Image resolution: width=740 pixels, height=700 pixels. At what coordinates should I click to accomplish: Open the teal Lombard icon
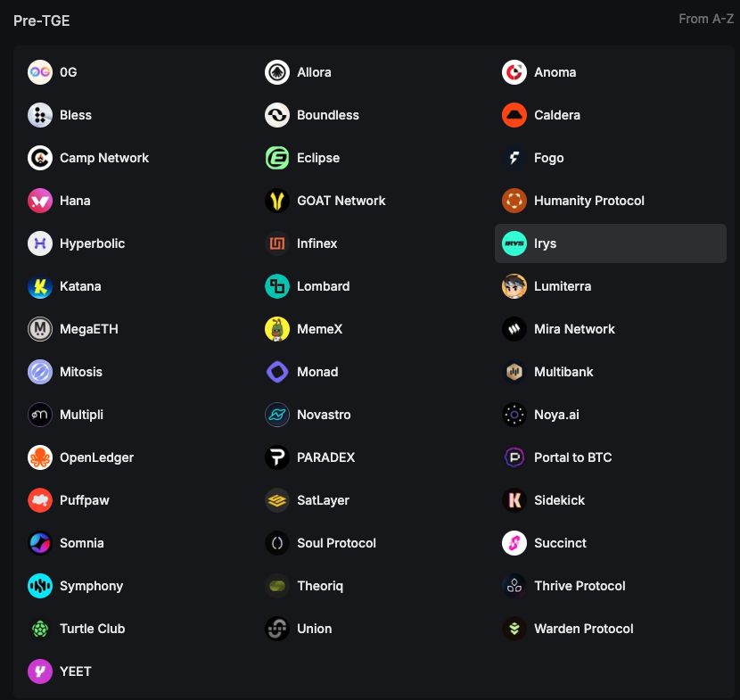tap(277, 286)
